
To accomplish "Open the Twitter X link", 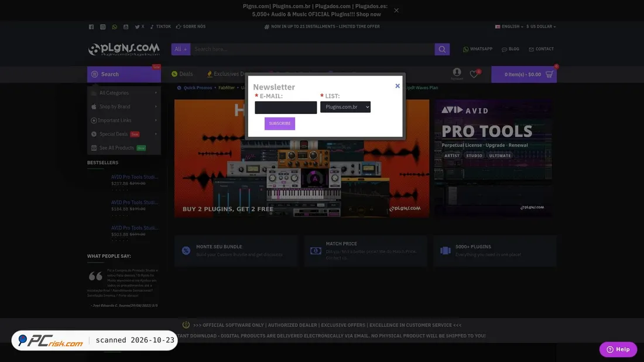I will tap(140, 27).
